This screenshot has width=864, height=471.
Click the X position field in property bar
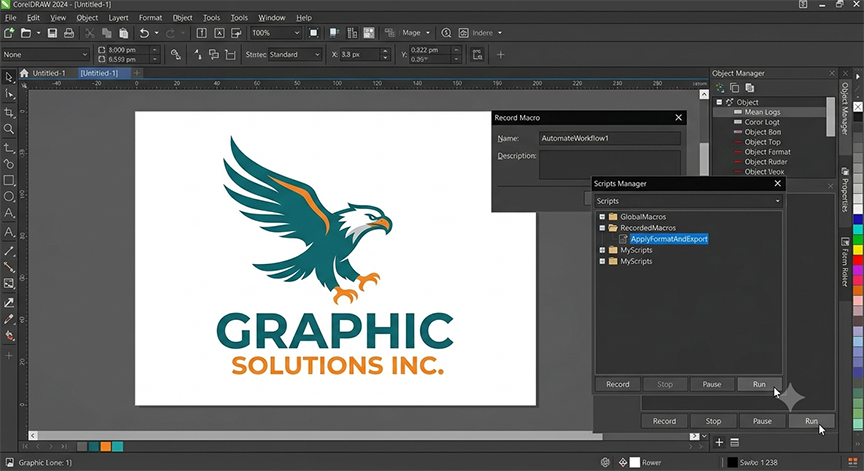[x=359, y=55]
